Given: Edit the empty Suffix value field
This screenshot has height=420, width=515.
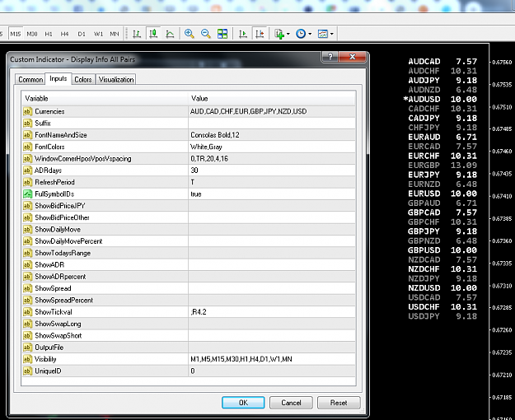Looking at the screenshot, I should (272, 124).
